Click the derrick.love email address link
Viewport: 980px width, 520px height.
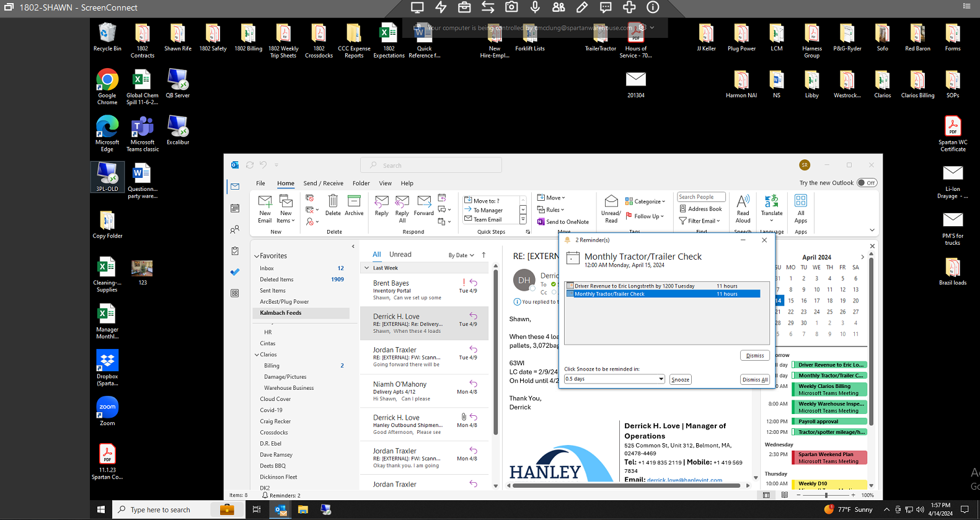[x=684, y=480]
